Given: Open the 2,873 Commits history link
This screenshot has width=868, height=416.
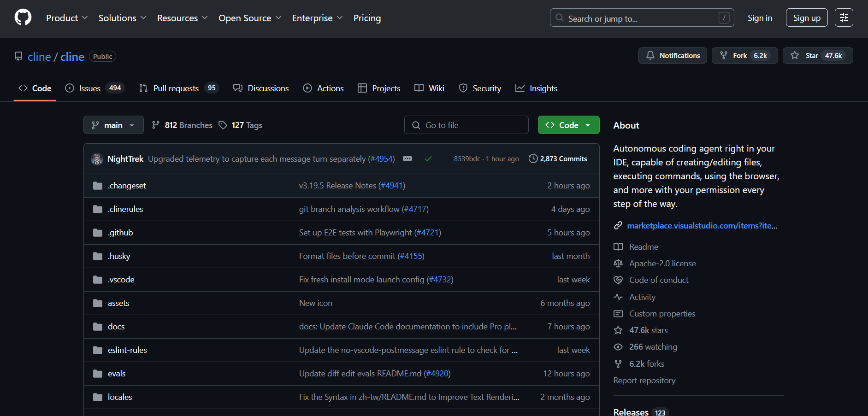Looking at the screenshot, I should [x=558, y=158].
